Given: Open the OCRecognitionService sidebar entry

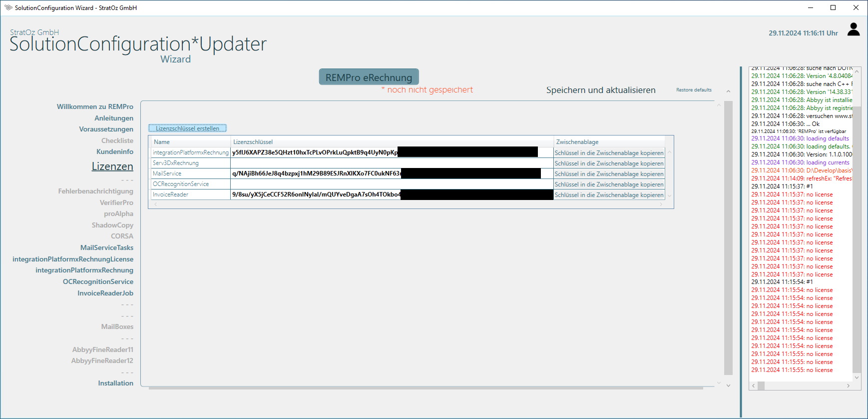Looking at the screenshot, I should pos(98,281).
